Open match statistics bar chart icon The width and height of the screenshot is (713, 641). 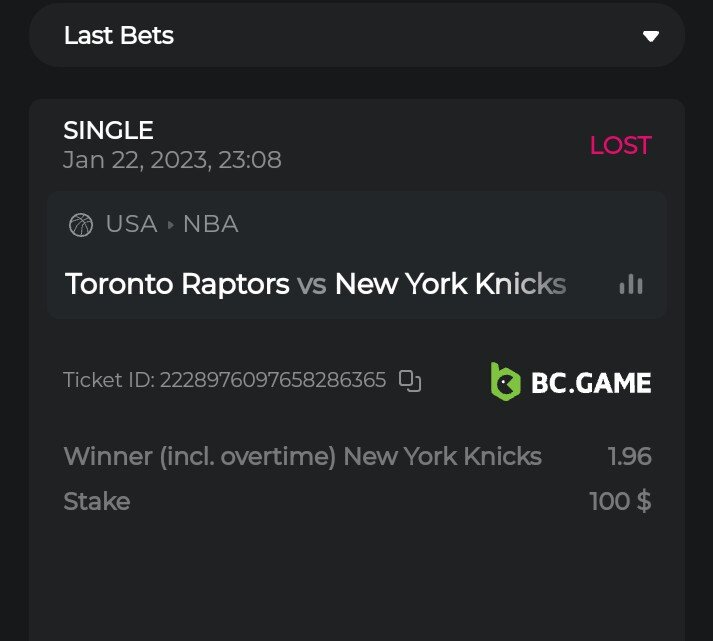[x=631, y=284]
